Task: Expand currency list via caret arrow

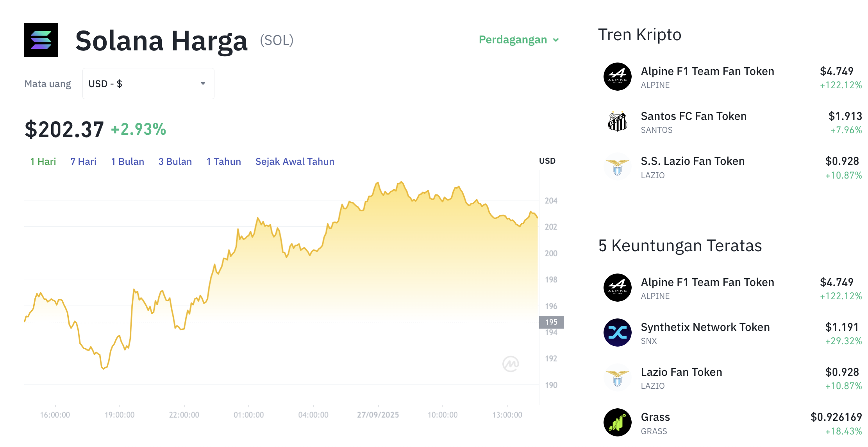Action: click(203, 84)
